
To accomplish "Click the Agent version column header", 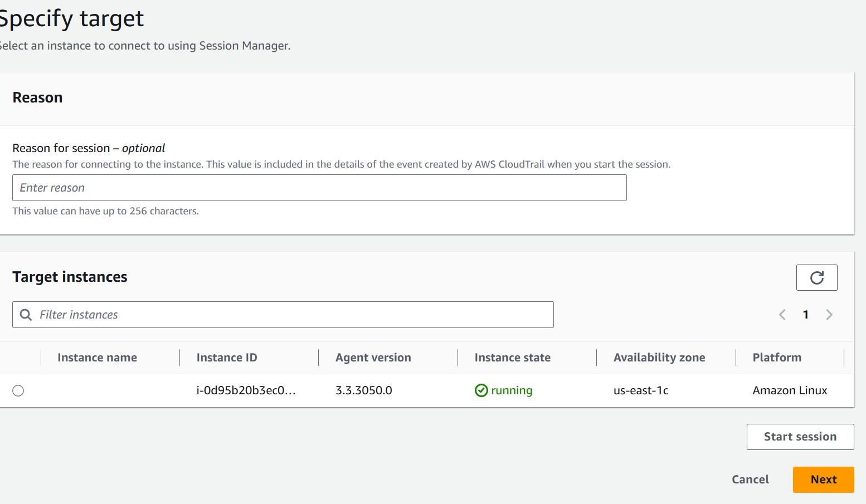I will (373, 358).
